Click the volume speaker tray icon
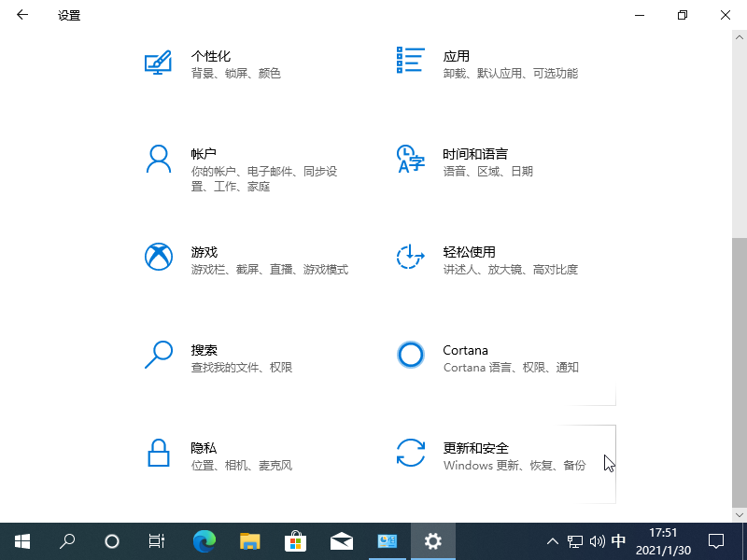 [598, 540]
